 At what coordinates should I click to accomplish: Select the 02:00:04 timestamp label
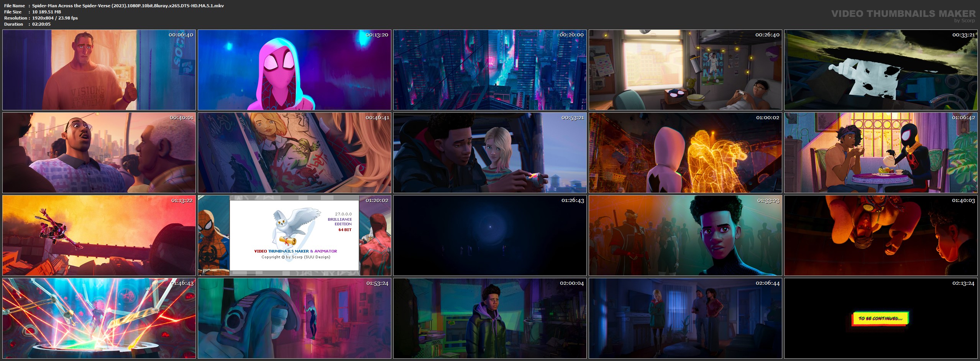pos(571,283)
